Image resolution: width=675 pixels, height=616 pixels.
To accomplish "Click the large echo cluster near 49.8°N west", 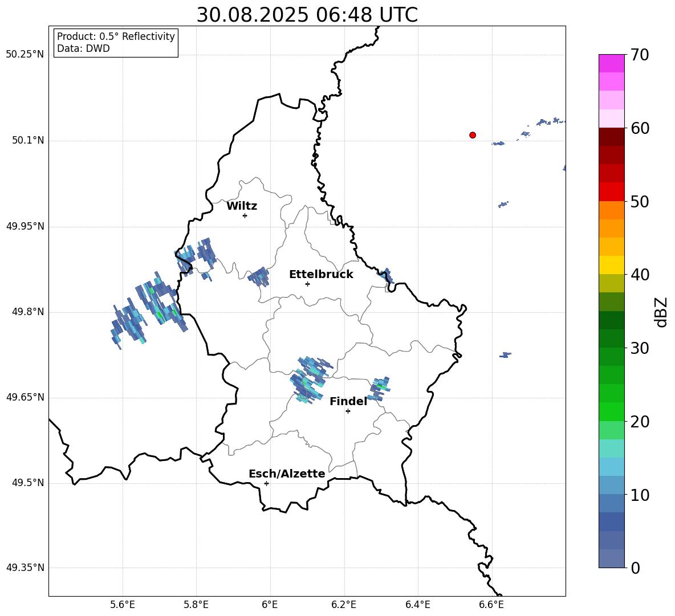I will tap(149, 311).
